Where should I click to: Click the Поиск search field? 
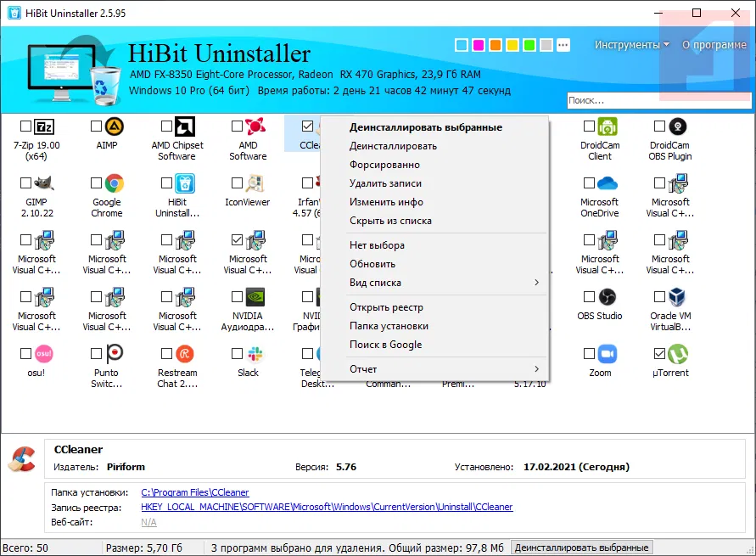(659, 100)
